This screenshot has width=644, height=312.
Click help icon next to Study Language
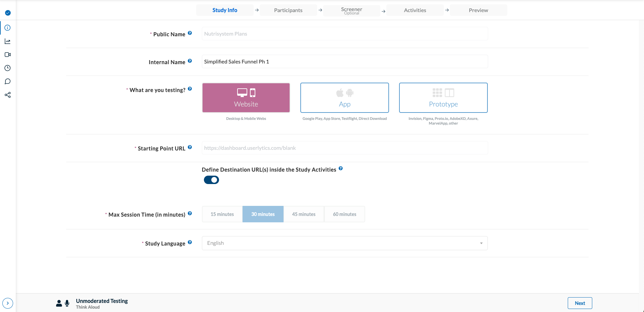coord(190,242)
